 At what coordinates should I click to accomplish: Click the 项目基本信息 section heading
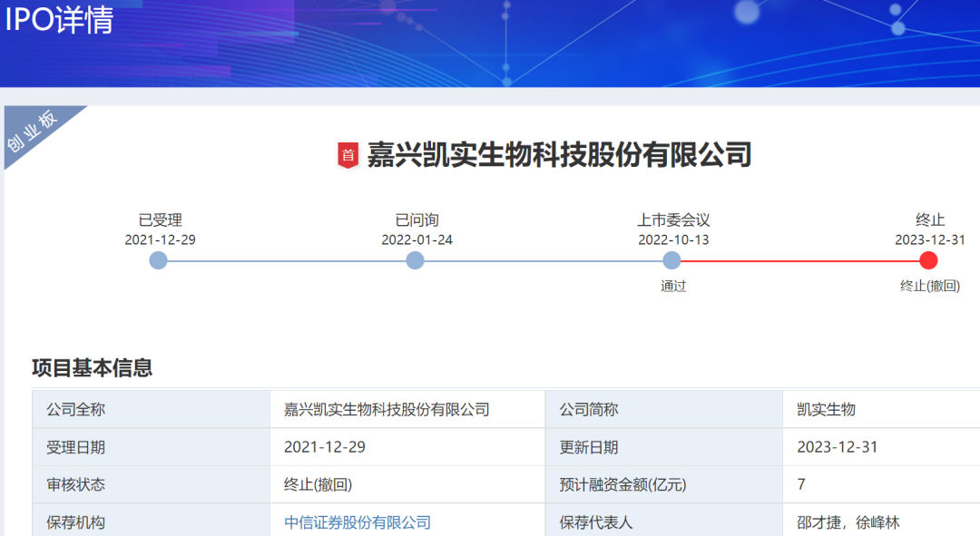click(93, 368)
